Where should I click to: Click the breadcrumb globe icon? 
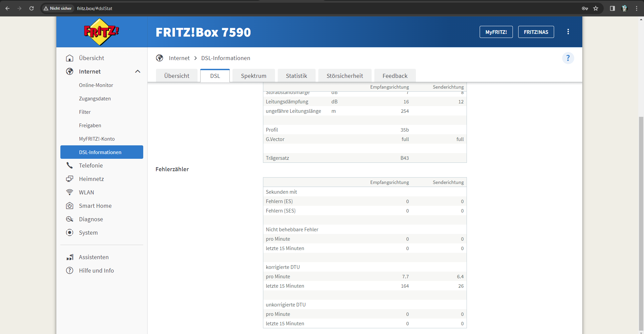coord(160,58)
